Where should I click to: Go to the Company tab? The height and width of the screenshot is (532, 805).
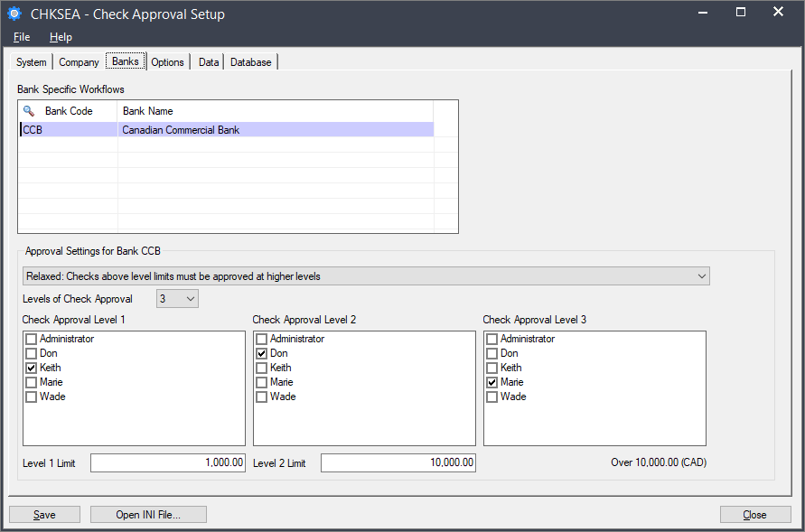(x=79, y=62)
